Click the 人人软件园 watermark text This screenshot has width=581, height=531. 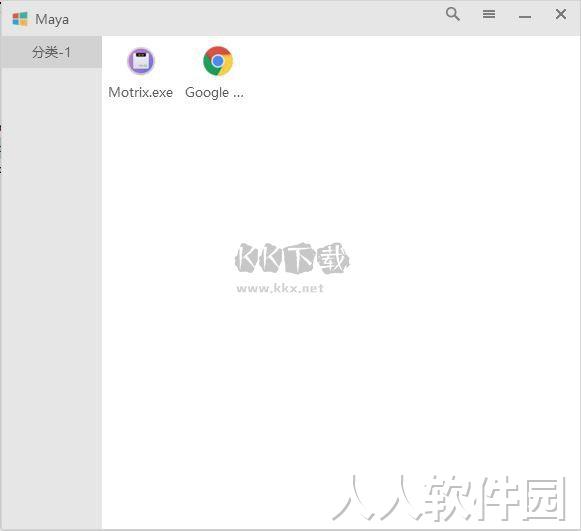click(449, 498)
